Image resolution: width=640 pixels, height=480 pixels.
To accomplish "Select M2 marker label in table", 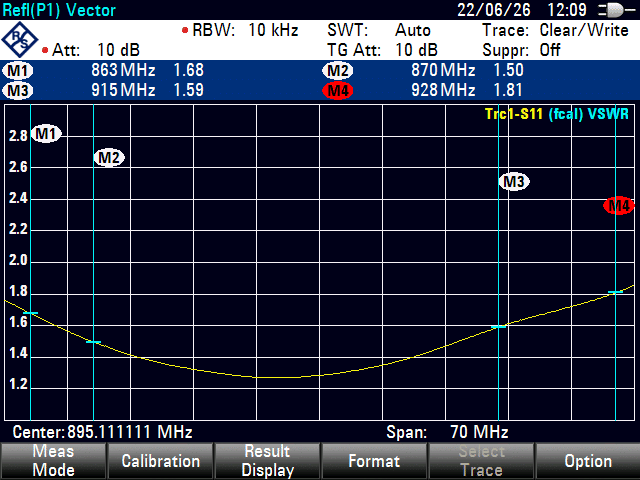I will 338,71.
